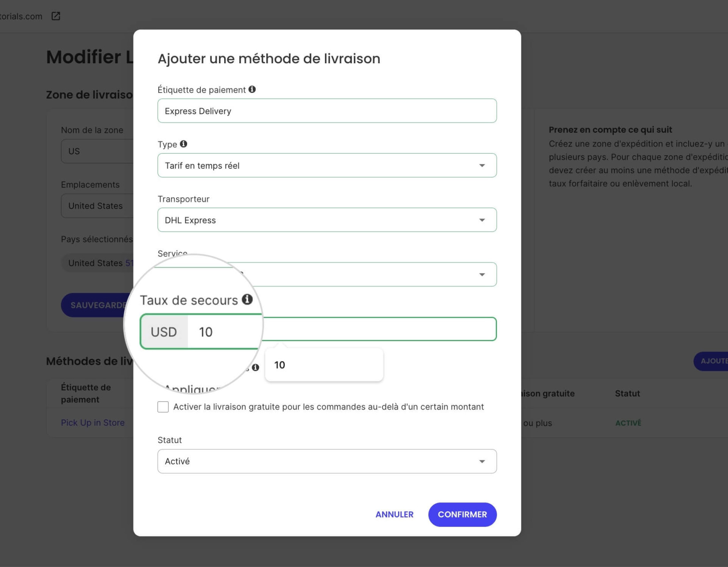Click the SAUVEGARDER button in the background page
Screen dimensions: 728x567
[x=97, y=305]
